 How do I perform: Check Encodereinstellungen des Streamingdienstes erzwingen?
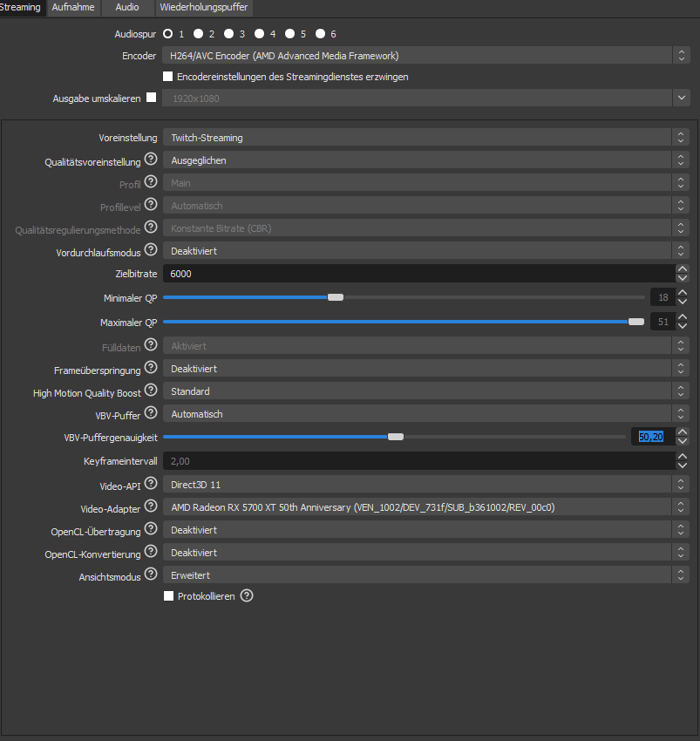(169, 77)
